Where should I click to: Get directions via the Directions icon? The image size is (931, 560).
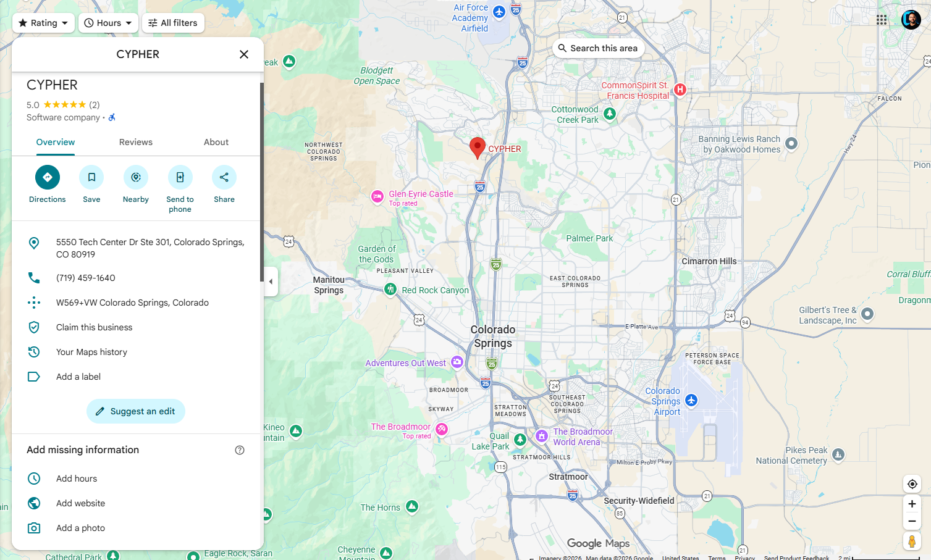tap(48, 177)
